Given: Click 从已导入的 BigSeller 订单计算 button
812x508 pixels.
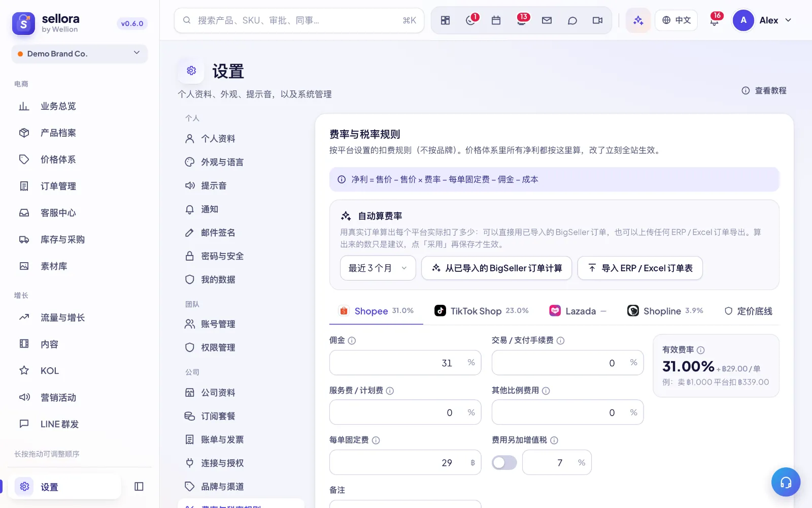Looking at the screenshot, I should coord(497,268).
